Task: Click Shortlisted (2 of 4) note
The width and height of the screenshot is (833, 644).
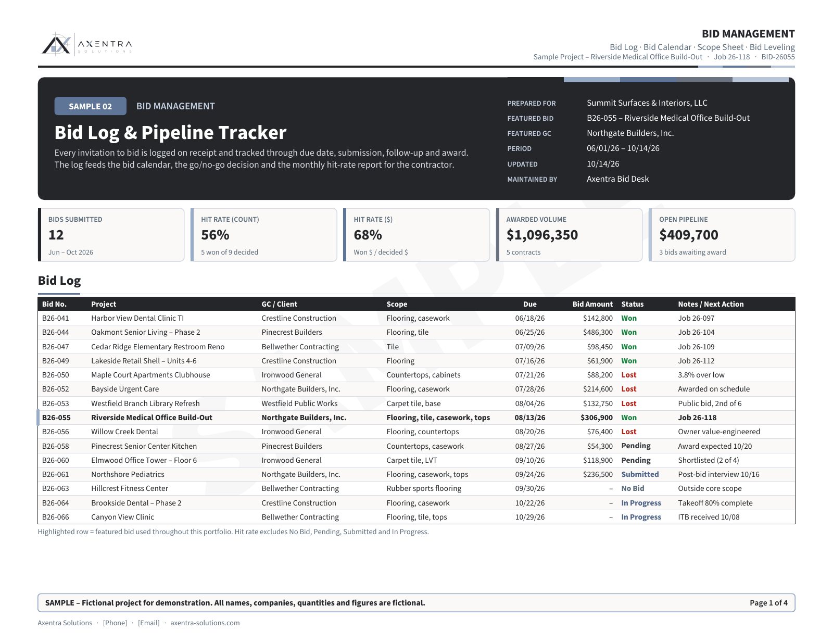Action: [x=709, y=460]
